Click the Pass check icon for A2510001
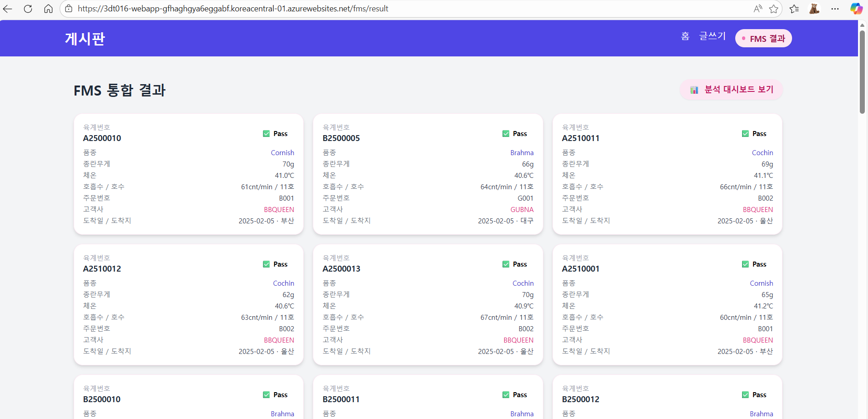This screenshot has width=868, height=419. (745, 264)
